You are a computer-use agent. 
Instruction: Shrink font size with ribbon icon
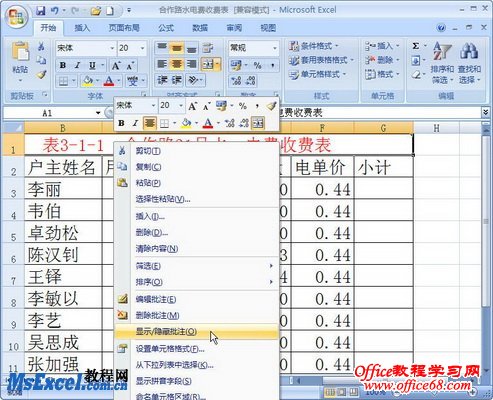pyautogui.click(x=130, y=66)
